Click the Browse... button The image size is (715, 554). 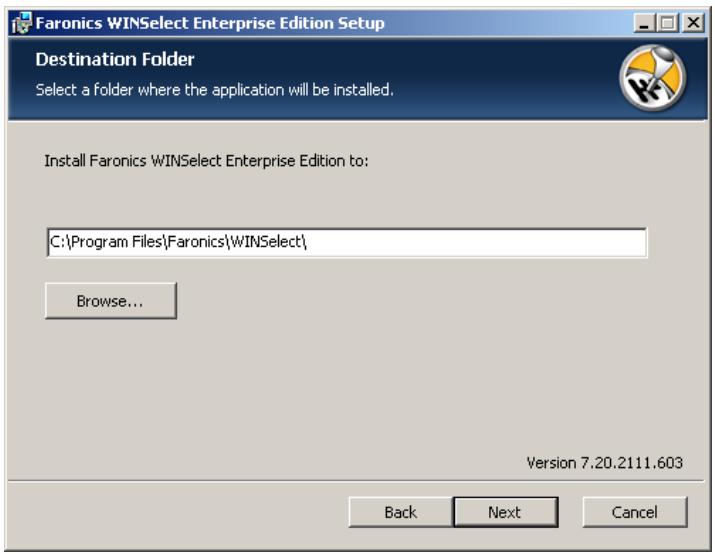click(111, 300)
